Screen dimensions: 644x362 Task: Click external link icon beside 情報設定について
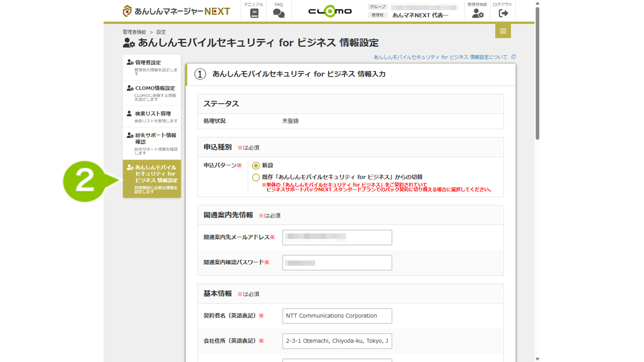click(513, 57)
